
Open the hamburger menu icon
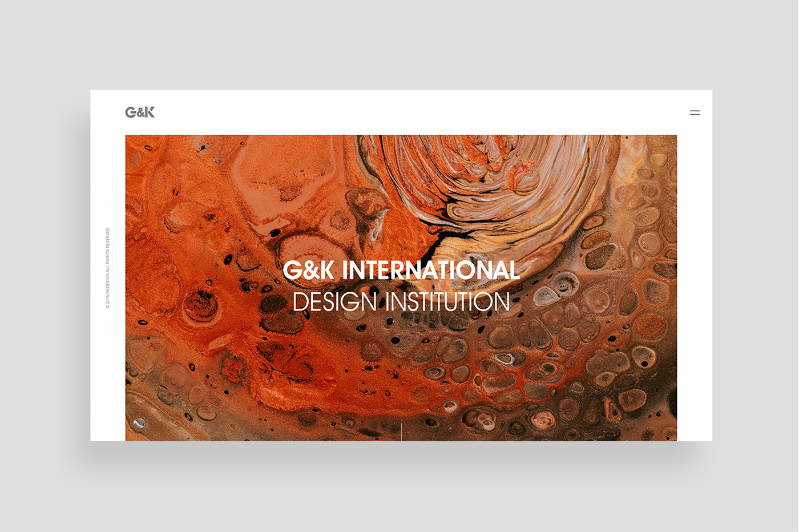tap(695, 112)
